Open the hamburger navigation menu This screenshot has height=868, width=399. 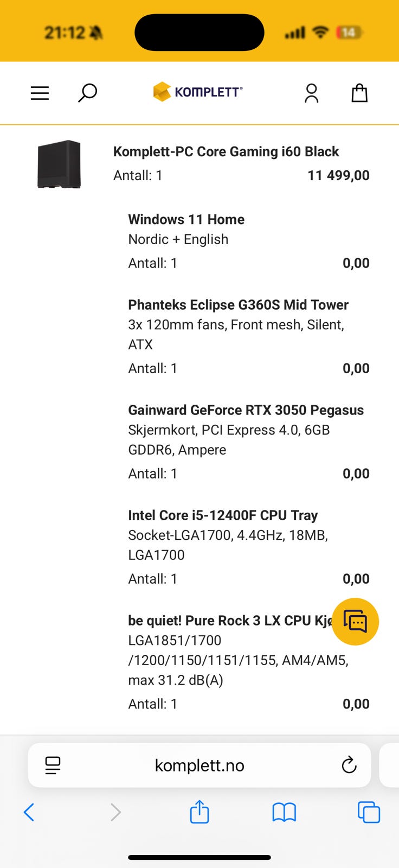click(x=40, y=93)
